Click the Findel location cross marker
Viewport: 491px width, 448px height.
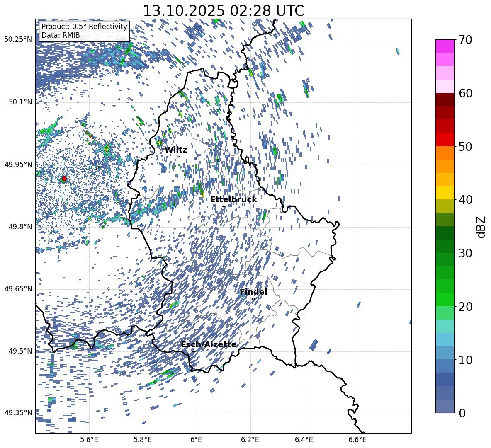pos(253,299)
